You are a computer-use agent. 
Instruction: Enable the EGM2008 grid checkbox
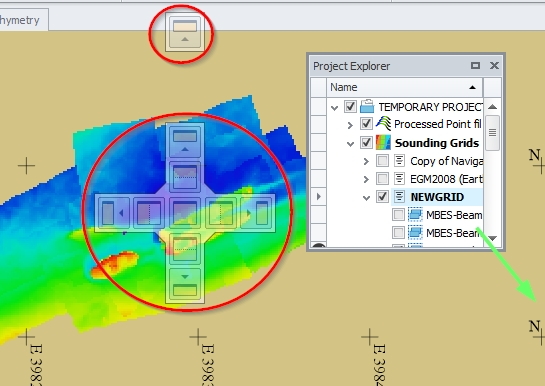382,179
